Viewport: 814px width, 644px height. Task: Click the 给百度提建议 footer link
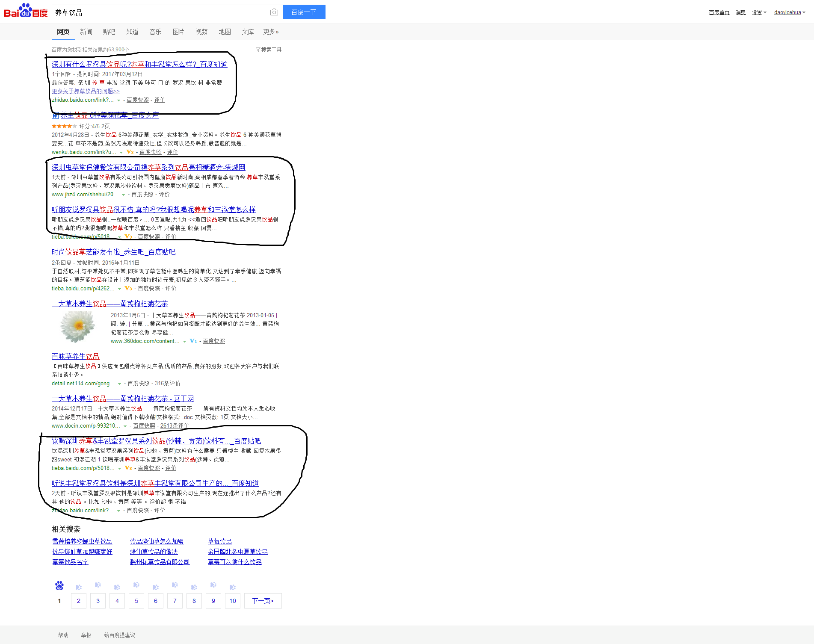(119, 635)
